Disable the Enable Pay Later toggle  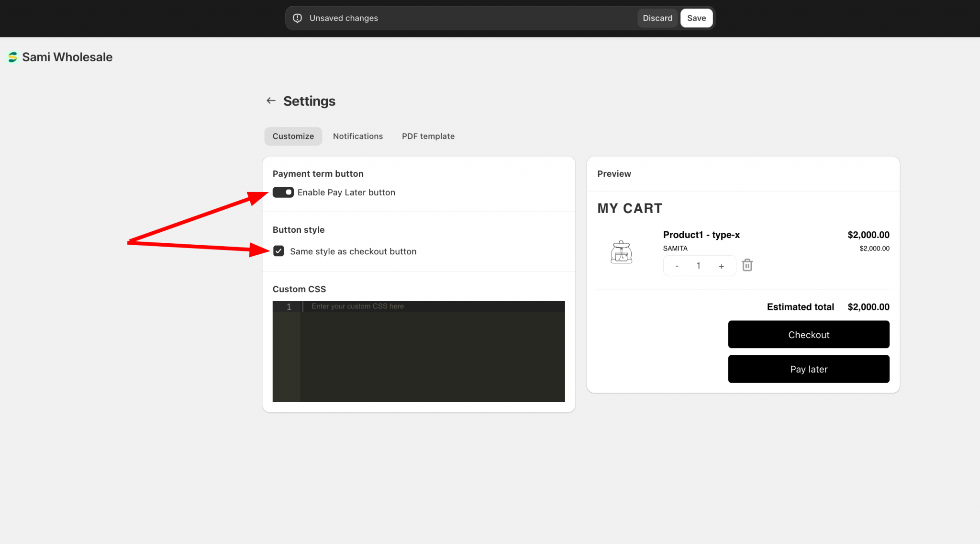click(283, 193)
